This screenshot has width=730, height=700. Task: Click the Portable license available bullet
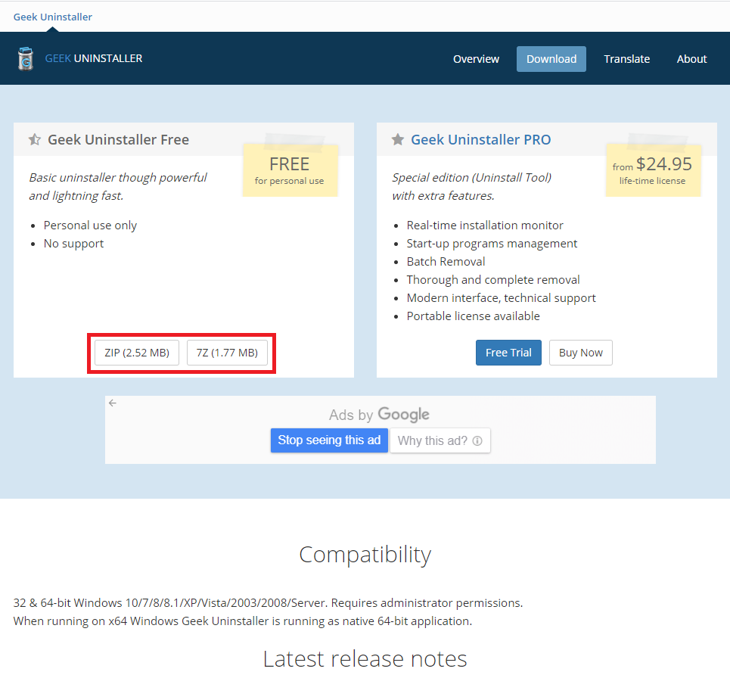[473, 316]
